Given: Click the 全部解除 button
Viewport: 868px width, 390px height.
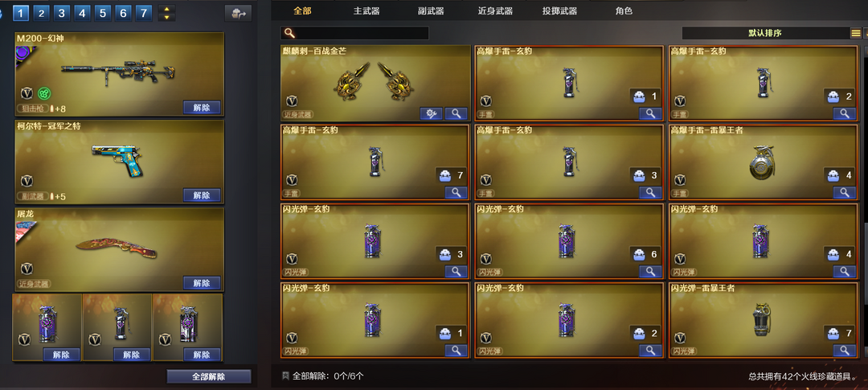Looking at the screenshot, I should point(209,376).
